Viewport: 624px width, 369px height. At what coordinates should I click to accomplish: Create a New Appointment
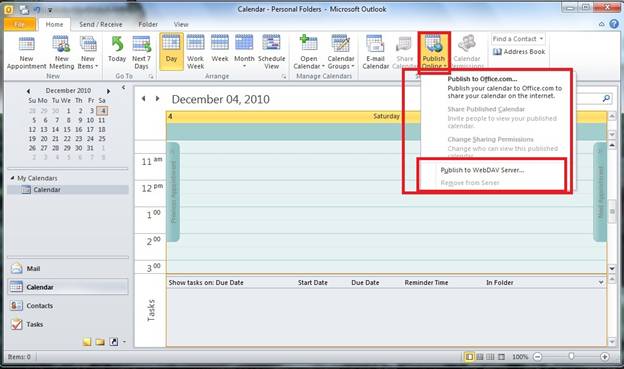26,52
